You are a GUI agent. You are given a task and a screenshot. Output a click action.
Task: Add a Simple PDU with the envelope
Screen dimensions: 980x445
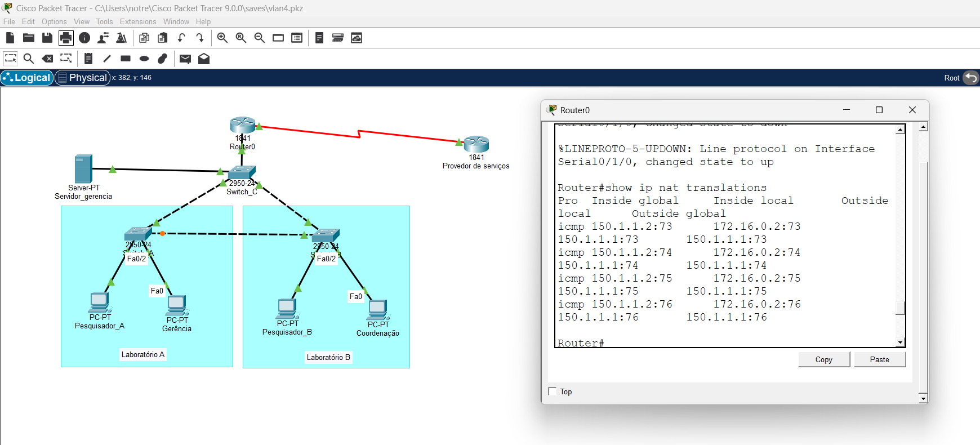(185, 58)
